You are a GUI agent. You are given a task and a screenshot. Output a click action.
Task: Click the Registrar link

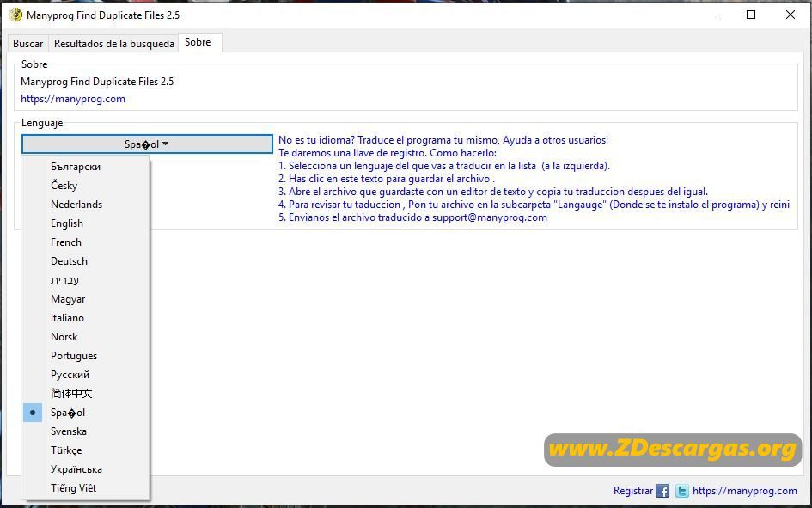pos(632,491)
